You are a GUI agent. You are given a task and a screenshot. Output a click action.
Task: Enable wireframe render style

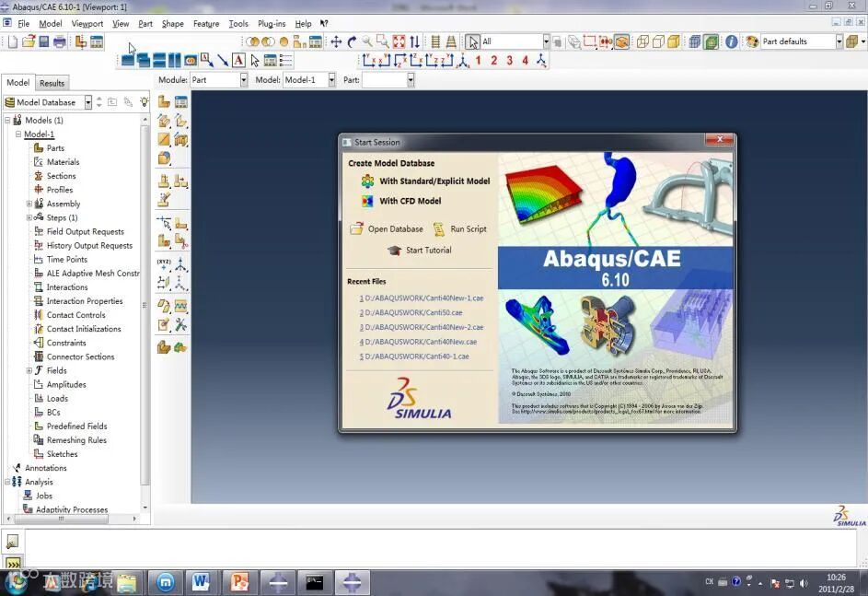(642, 41)
